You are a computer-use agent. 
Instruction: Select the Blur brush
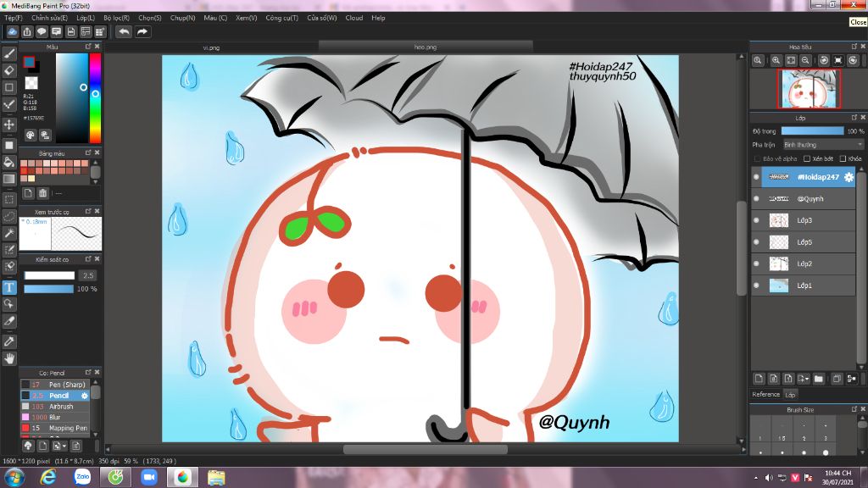tap(55, 417)
